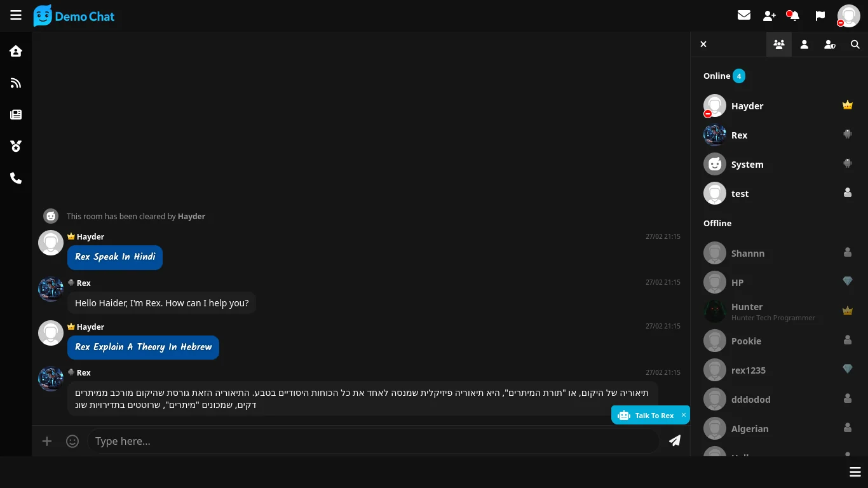Click the phone call icon in sidebar
868x488 pixels.
pyautogui.click(x=16, y=179)
